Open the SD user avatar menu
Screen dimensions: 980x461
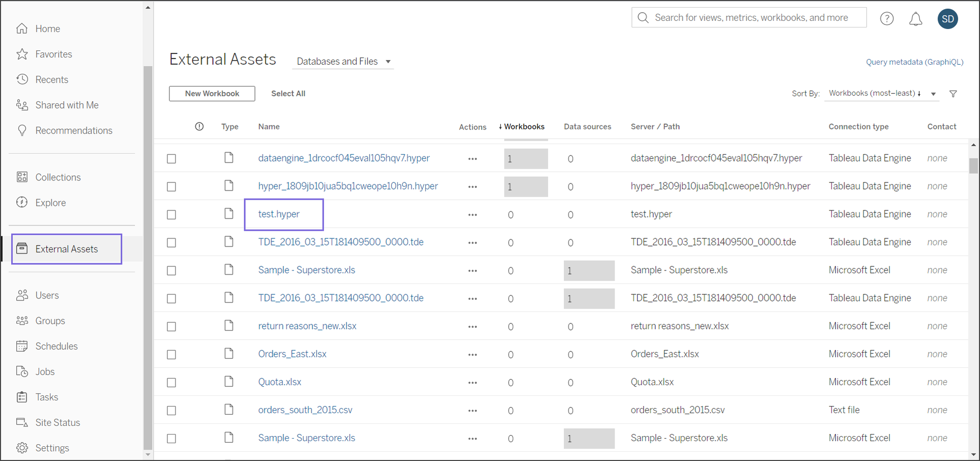pos(947,19)
